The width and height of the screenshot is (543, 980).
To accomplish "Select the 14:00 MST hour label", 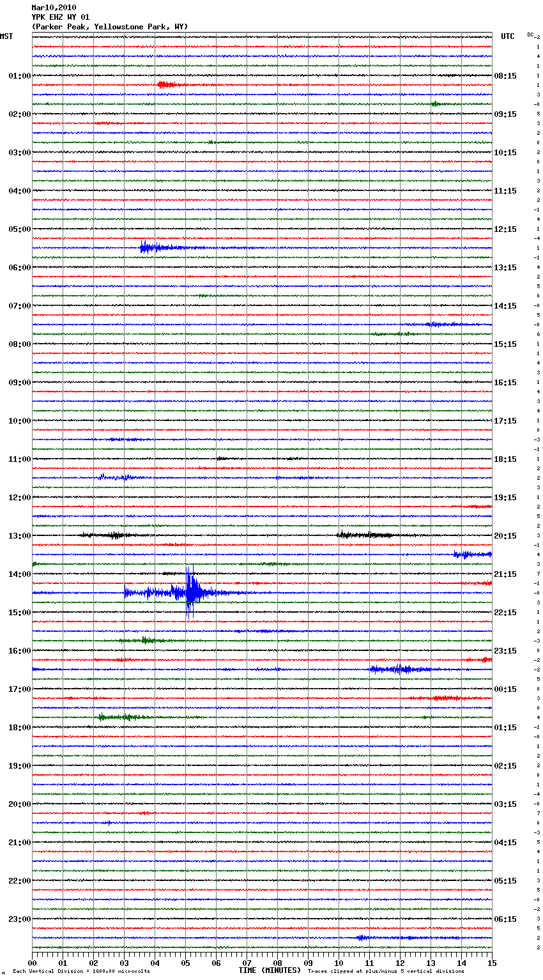I will [19, 574].
